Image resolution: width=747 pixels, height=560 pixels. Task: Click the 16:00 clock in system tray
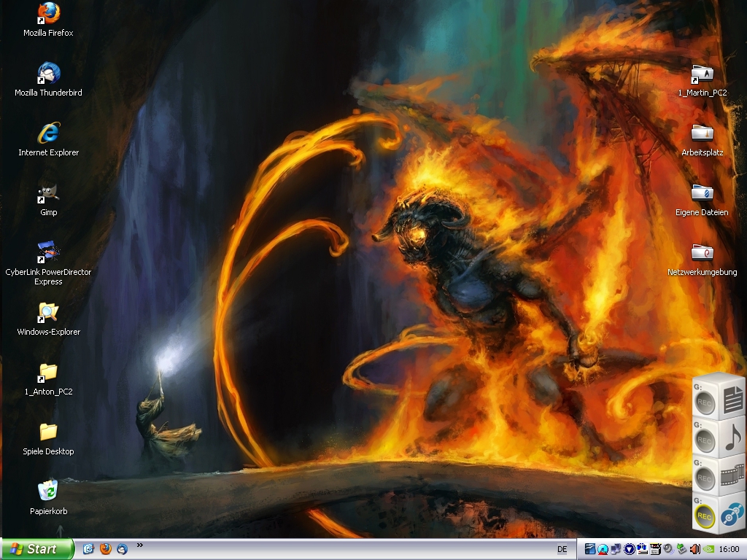pos(729,549)
